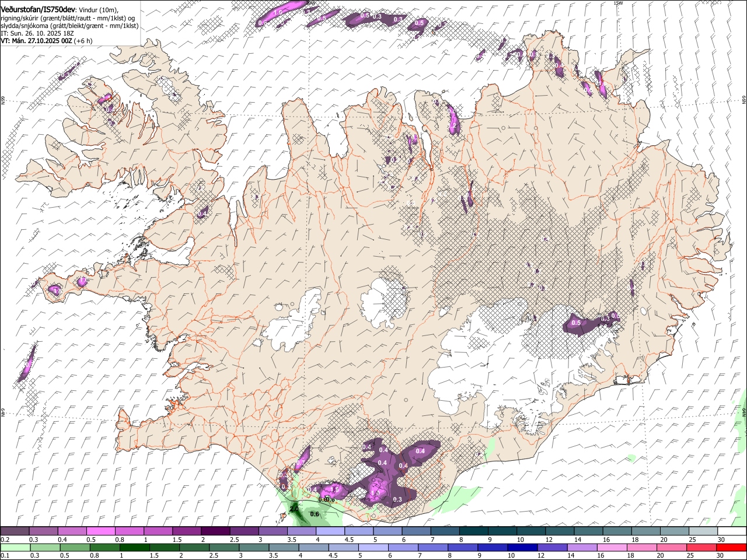Click the 'rigning/skúrir (grænt/blátt/rautt - mm/1klst)' line

coord(63,18)
